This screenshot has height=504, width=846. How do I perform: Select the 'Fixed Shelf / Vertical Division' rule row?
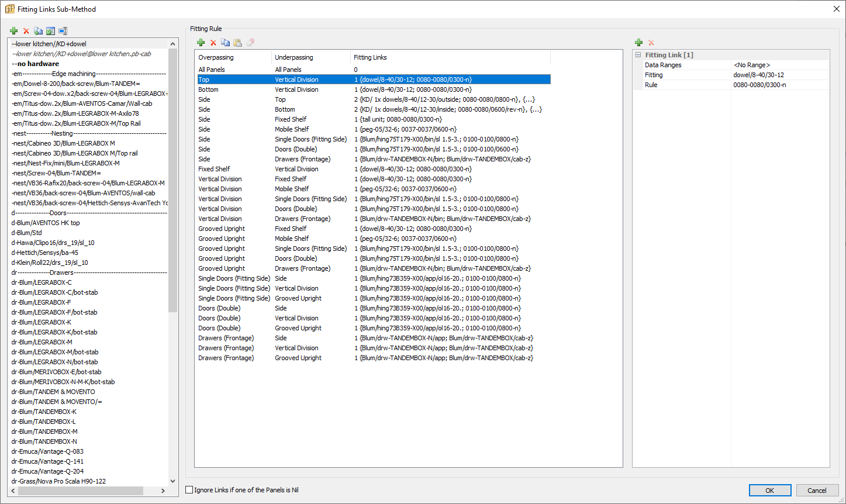click(373, 169)
